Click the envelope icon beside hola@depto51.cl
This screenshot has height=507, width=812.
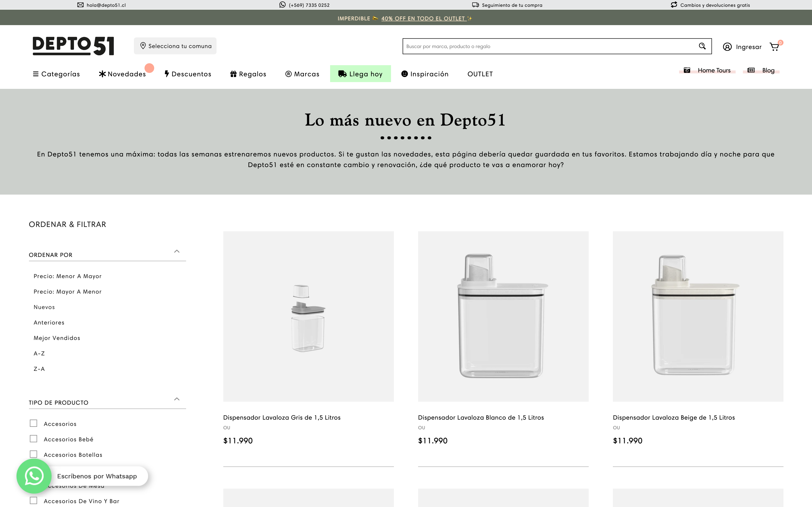80,5
